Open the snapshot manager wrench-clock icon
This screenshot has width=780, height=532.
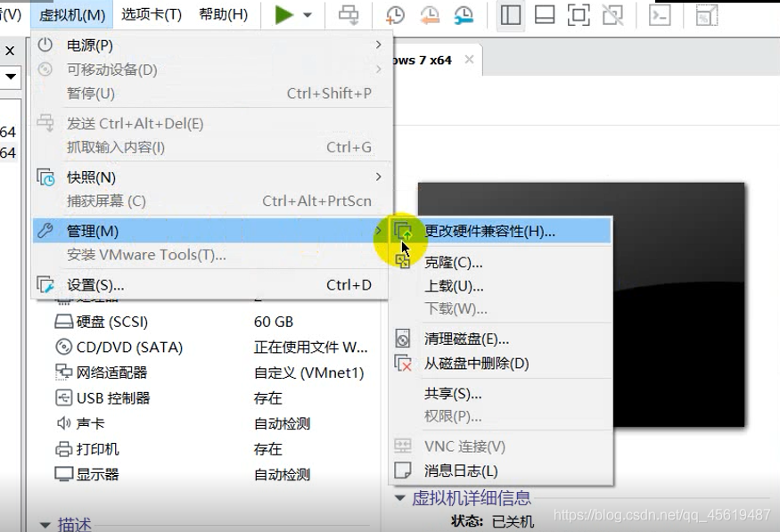pos(464,15)
